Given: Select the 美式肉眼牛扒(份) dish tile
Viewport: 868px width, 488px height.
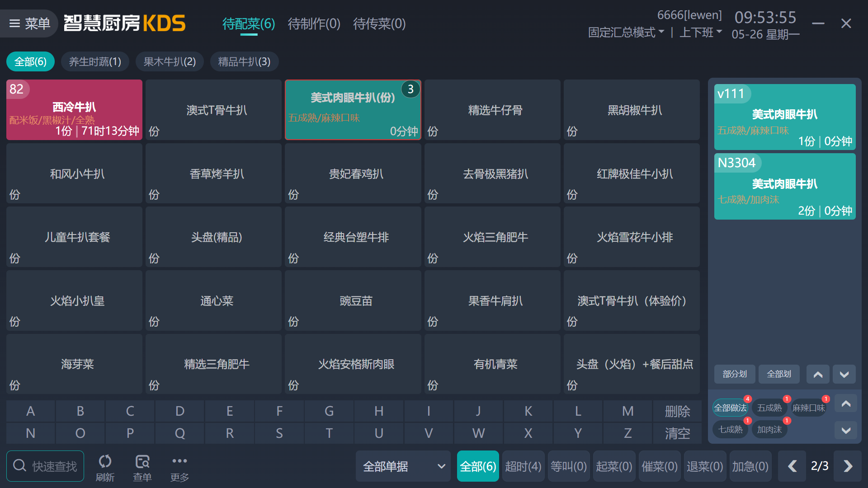Looking at the screenshot, I should pos(353,110).
